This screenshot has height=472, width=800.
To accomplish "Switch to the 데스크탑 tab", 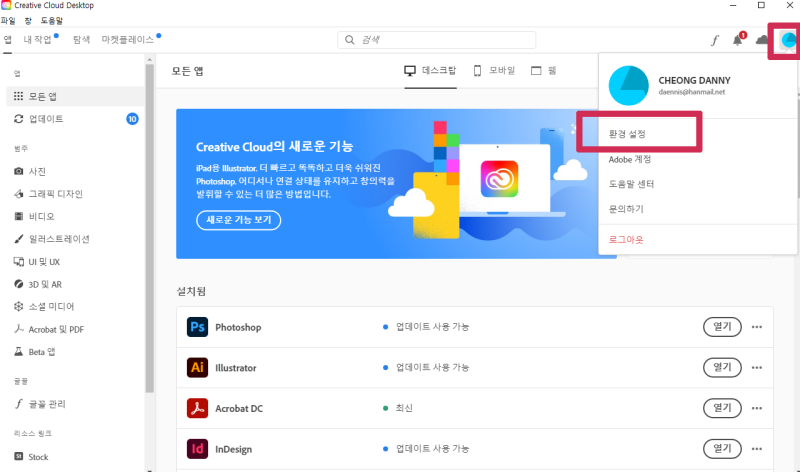I will click(430, 70).
